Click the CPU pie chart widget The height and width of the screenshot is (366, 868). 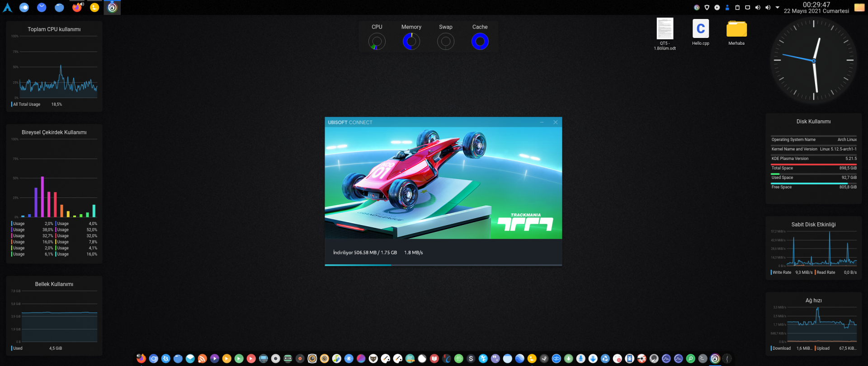click(x=377, y=42)
